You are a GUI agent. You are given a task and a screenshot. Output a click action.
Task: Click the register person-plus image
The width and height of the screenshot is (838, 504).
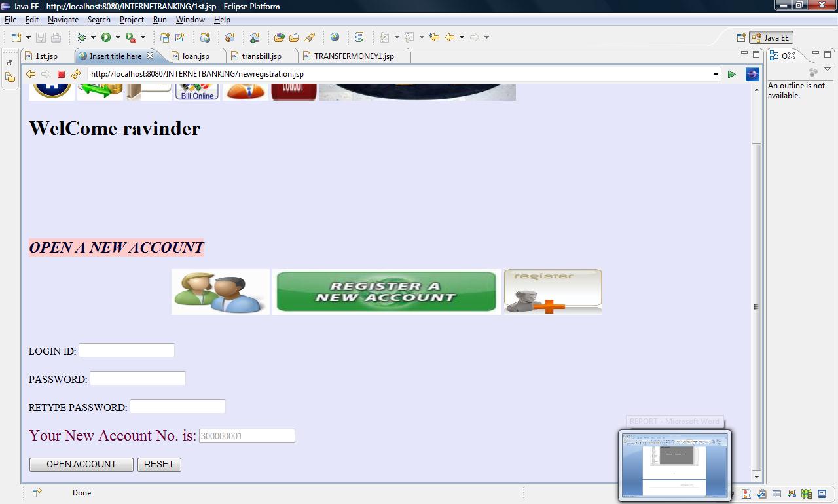tap(553, 292)
